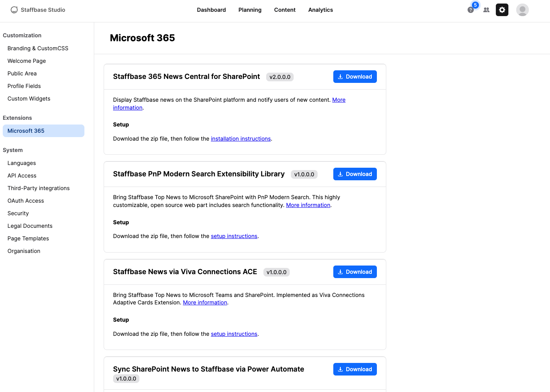550x392 pixels.
Task: Switch to Analytics in top navigation
Action: 321,10
